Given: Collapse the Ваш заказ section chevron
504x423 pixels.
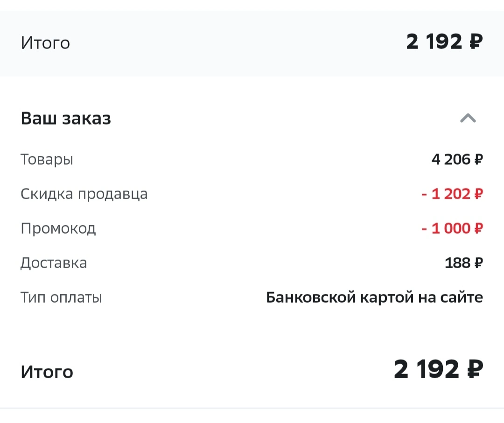Looking at the screenshot, I should point(468,118).
